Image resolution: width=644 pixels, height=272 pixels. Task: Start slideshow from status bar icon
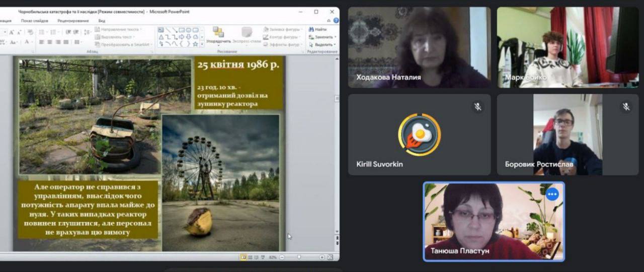(x=263, y=257)
